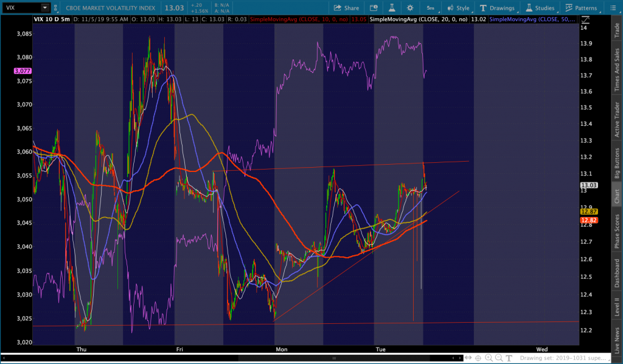Click the orange 12.82 moving average bubble
Screen dimensions: 623x364
(x=588, y=220)
